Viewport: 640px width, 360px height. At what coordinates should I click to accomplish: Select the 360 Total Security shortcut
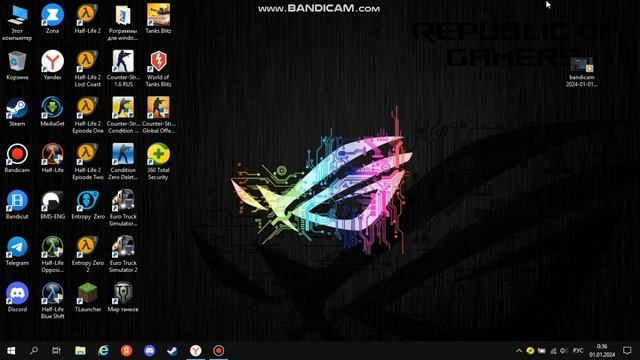click(158, 162)
